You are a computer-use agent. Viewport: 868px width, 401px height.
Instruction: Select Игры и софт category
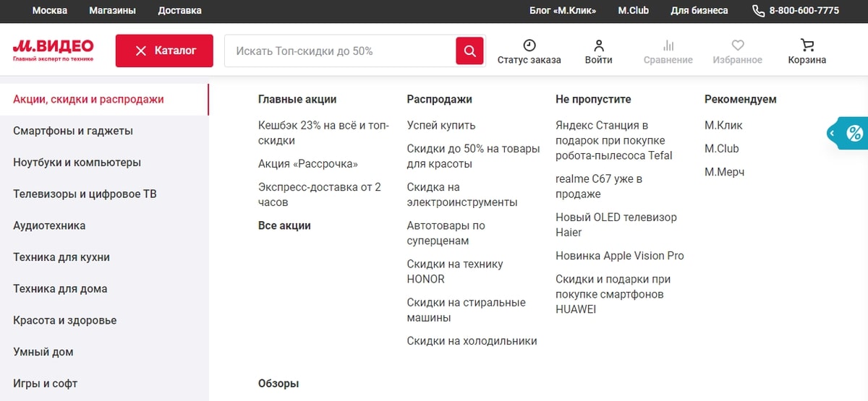[x=104, y=384]
